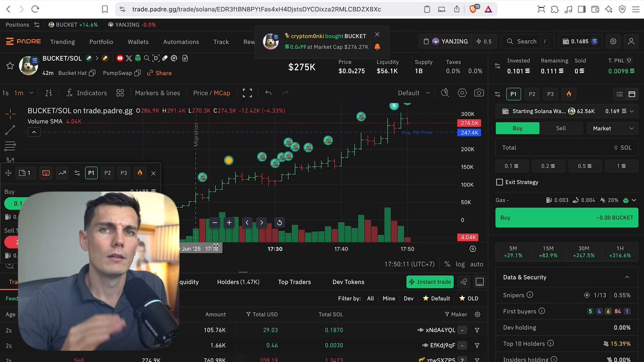Open the 0.1685 SOL wallet balance
This screenshot has width=644, height=362.
[580, 41]
